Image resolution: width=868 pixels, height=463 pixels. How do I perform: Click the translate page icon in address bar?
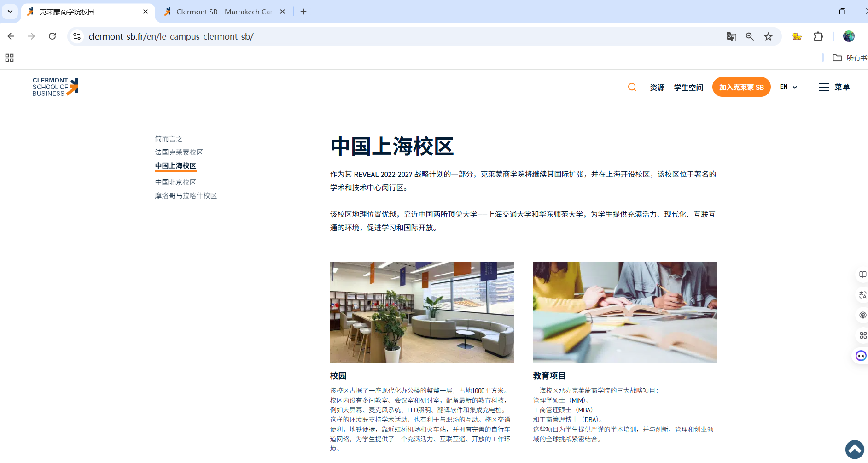pos(731,36)
